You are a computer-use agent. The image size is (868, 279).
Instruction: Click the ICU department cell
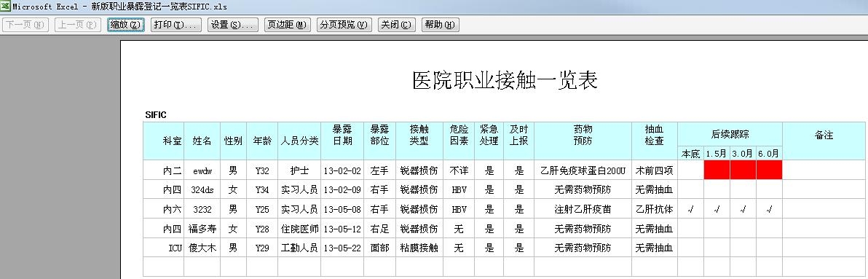[x=163, y=248]
